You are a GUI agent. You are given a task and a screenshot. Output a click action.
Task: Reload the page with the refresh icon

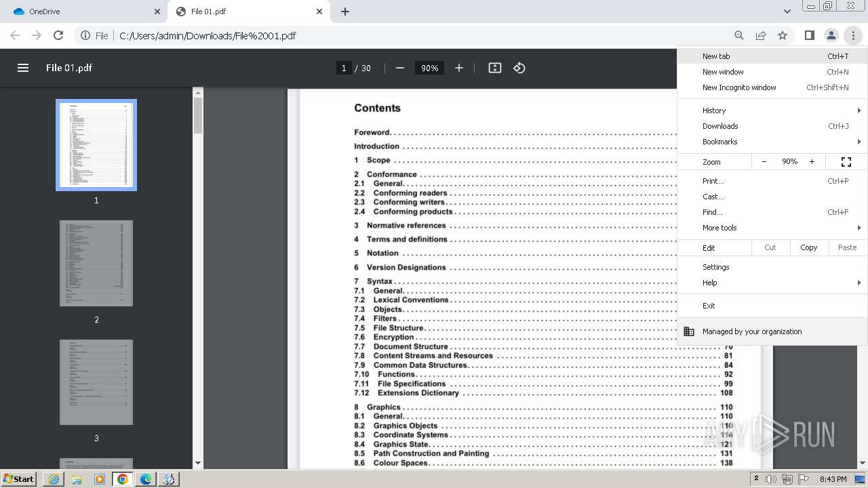click(58, 35)
